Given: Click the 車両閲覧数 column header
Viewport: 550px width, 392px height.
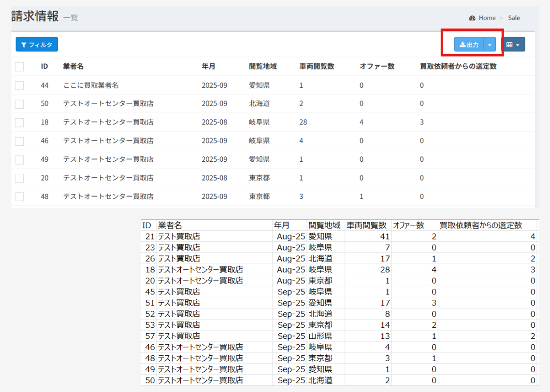Looking at the screenshot, I should click(x=317, y=67).
